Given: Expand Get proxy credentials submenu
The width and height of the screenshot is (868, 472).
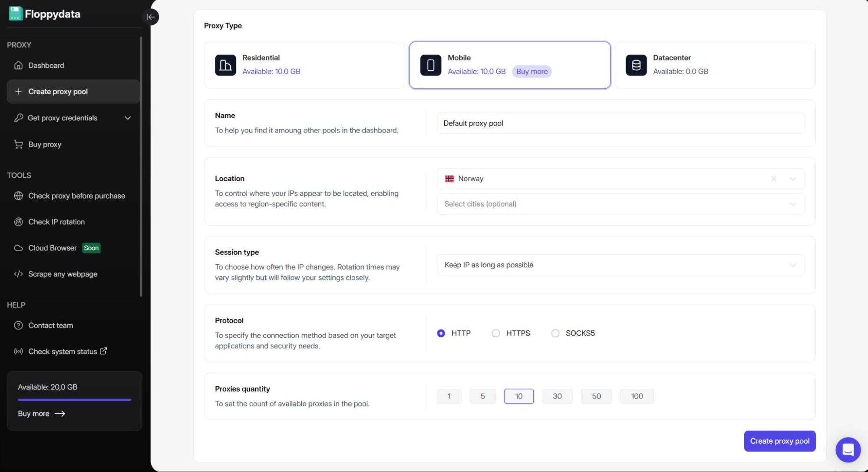Looking at the screenshot, I should tap(128, 118).
